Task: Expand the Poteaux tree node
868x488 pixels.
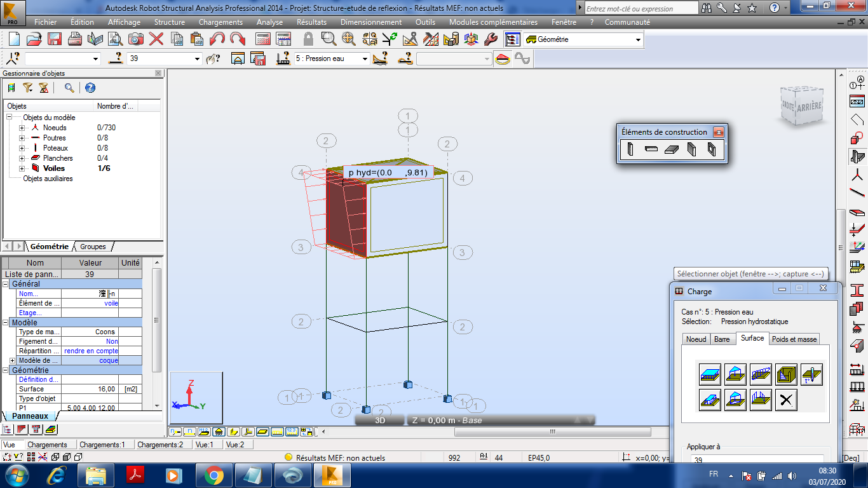Action: [22, 148]
